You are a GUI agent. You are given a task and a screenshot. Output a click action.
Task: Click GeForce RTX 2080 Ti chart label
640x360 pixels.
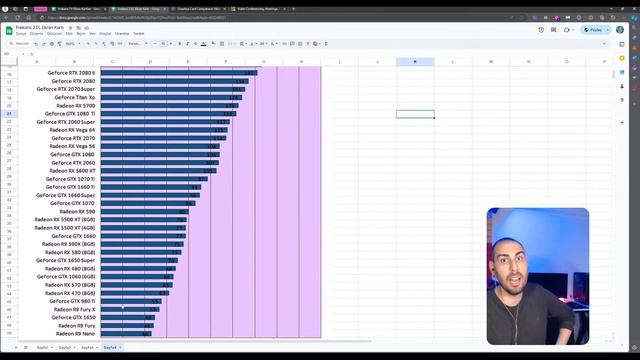(x=71, y=73)
